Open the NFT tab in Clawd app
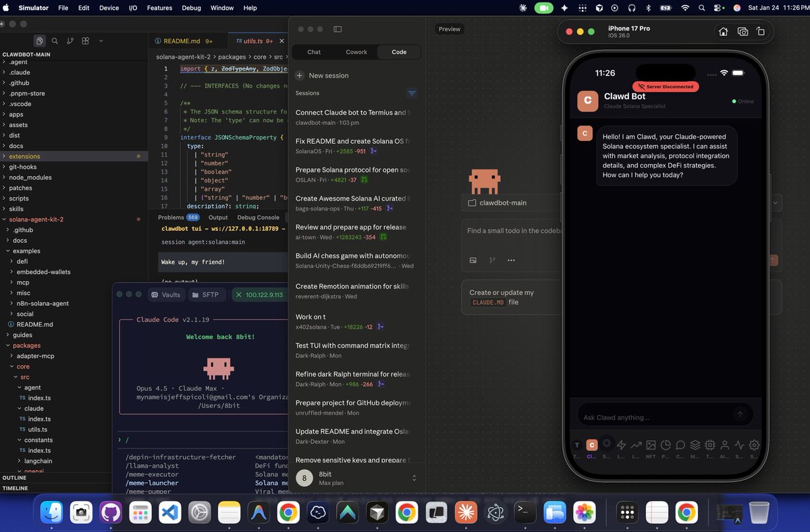810x532 pixels. [651, 448]
